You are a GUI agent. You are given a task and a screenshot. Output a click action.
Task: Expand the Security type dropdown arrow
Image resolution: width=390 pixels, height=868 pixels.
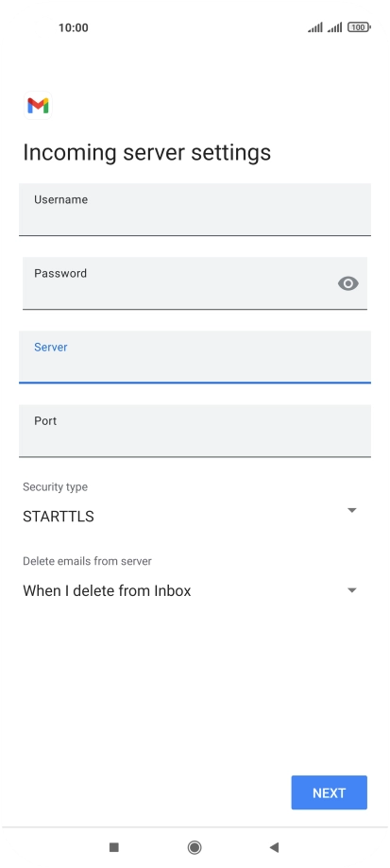(352, 510)
